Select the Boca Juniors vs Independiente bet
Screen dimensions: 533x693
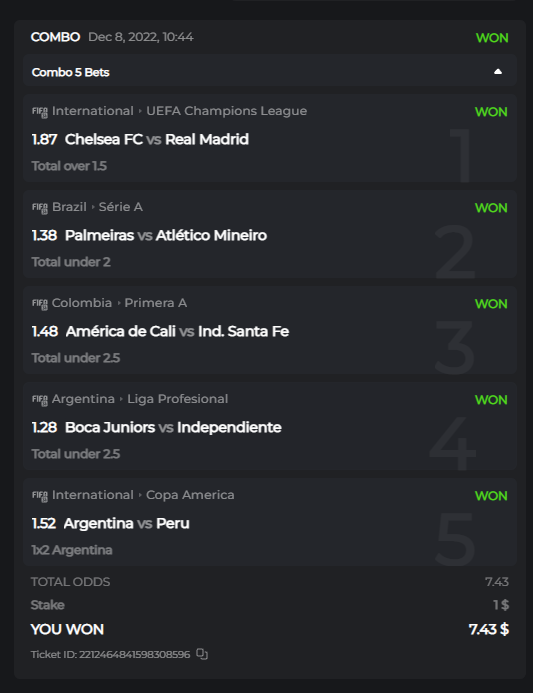[173, 427]
